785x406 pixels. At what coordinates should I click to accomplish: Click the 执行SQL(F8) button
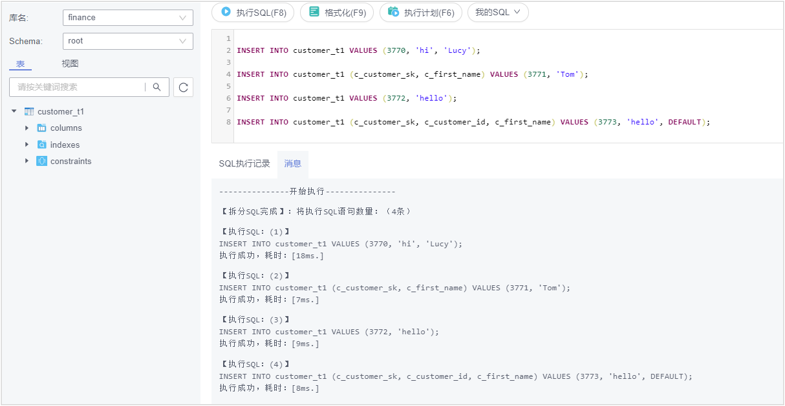pos(253,13)
